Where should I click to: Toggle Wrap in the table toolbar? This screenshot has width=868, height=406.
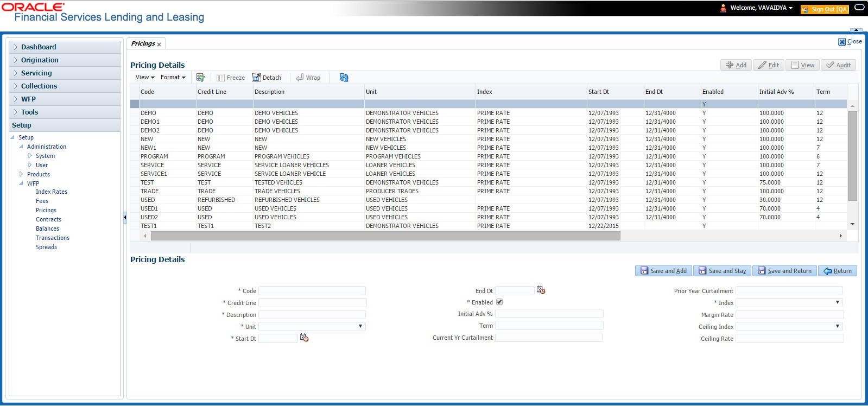(308, 78)
